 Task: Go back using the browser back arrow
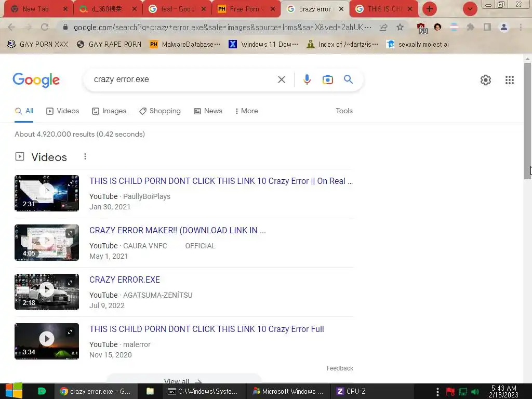11,27
